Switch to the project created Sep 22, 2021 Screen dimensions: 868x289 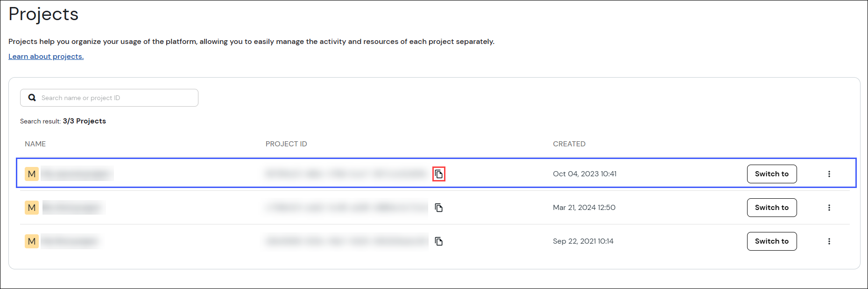771,241
